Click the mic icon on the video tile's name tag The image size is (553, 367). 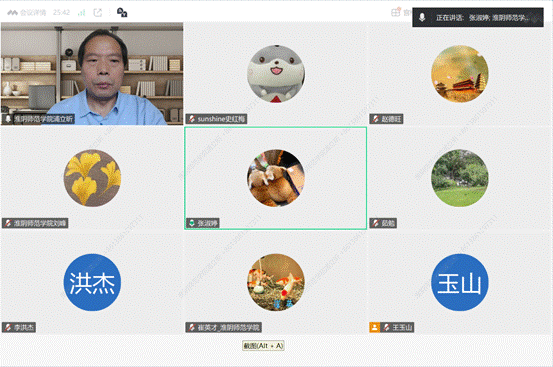[8, 119]
